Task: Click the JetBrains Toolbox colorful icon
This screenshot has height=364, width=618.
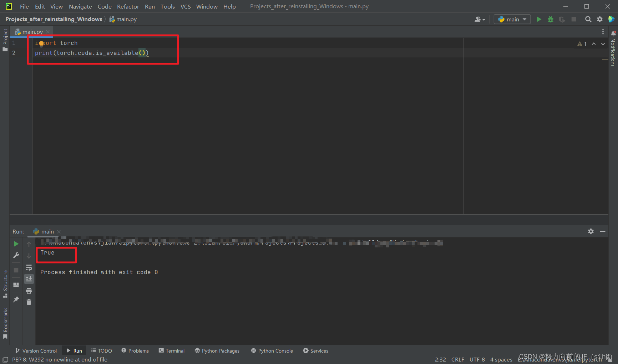Action: tap(611, 19)
